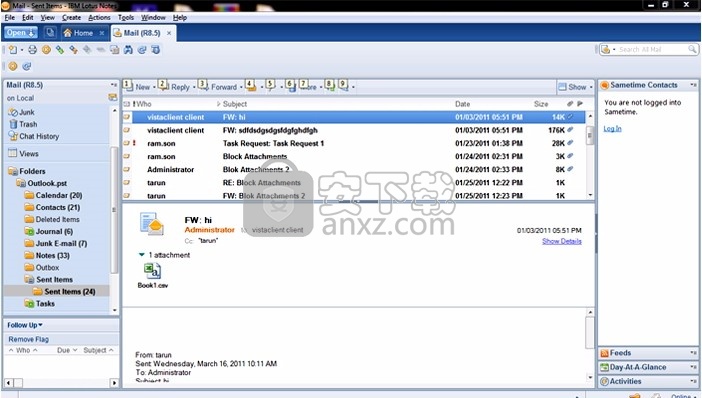
Task: Click the mail icon beside on Local
Action: pyautogui.click(x=112, y=98)
